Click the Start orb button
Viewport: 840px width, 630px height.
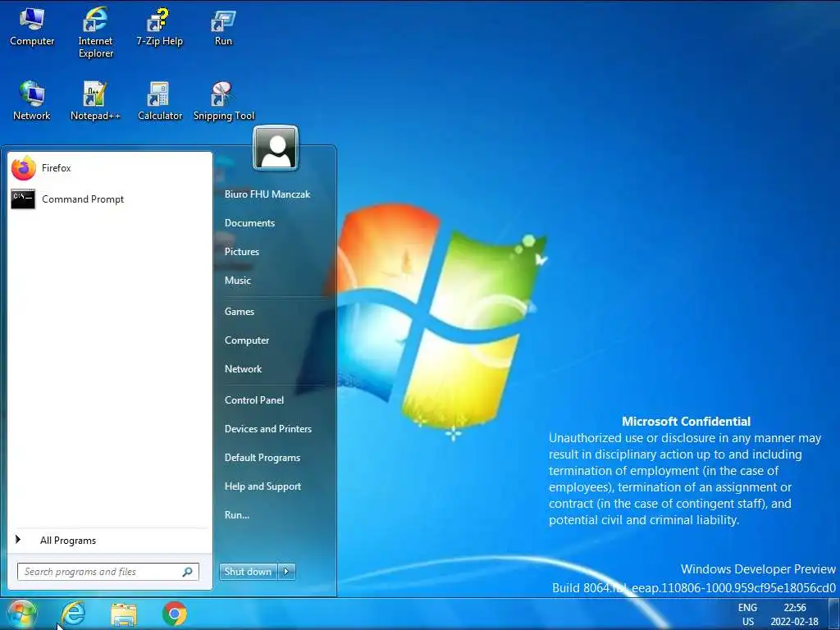point(21,614)
